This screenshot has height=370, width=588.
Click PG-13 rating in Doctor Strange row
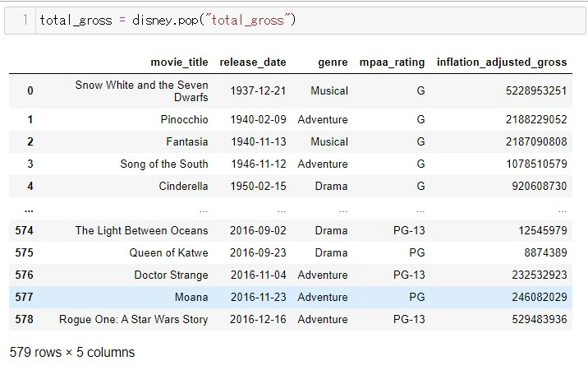click(x=409, y=275)
